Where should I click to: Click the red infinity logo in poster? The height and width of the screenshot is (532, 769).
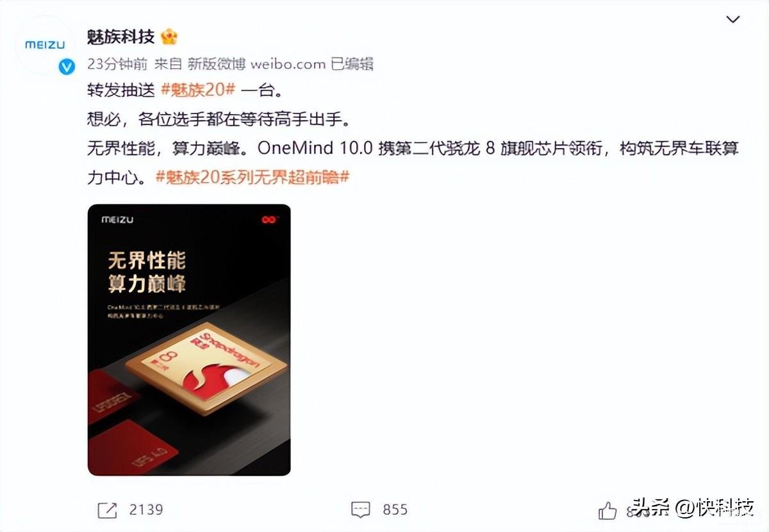click(269, 220)
